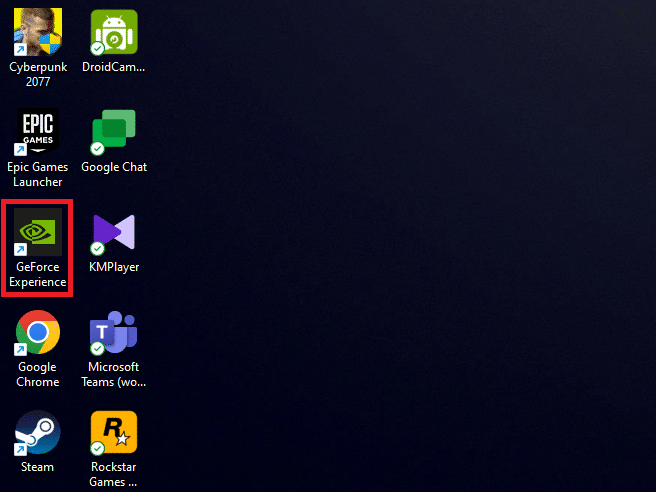Click the 'Epic Games Launcher' label text
Image resolution: width=656 pixels, height=492 pixels.
pyautogui.click(x=38, y=174)
